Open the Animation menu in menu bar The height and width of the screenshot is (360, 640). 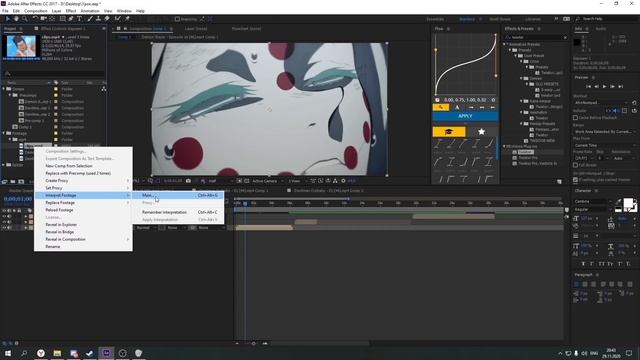coord(90,11)
